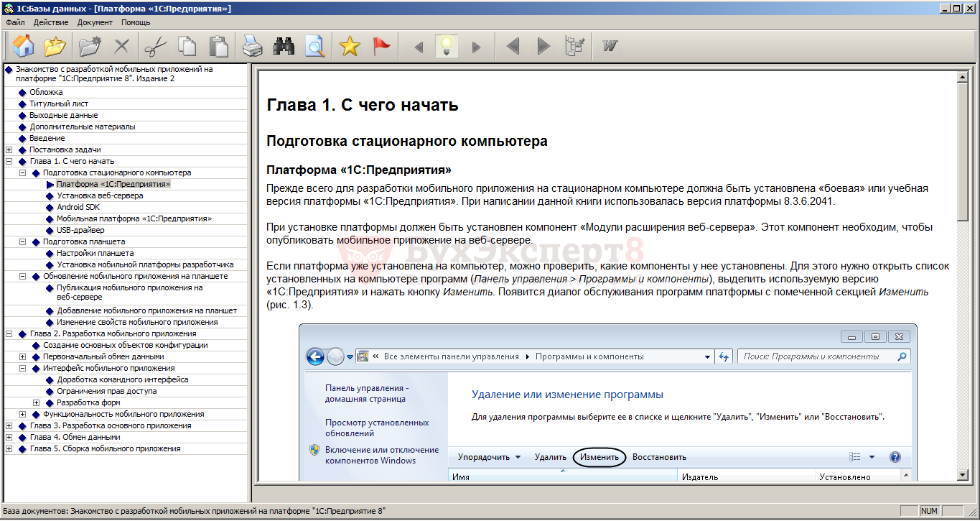Image resolution: width=980 pixels, height=521 pixels.
Task: Collapse Обновление мобильного приложения на планшете node
Action: 22,276
